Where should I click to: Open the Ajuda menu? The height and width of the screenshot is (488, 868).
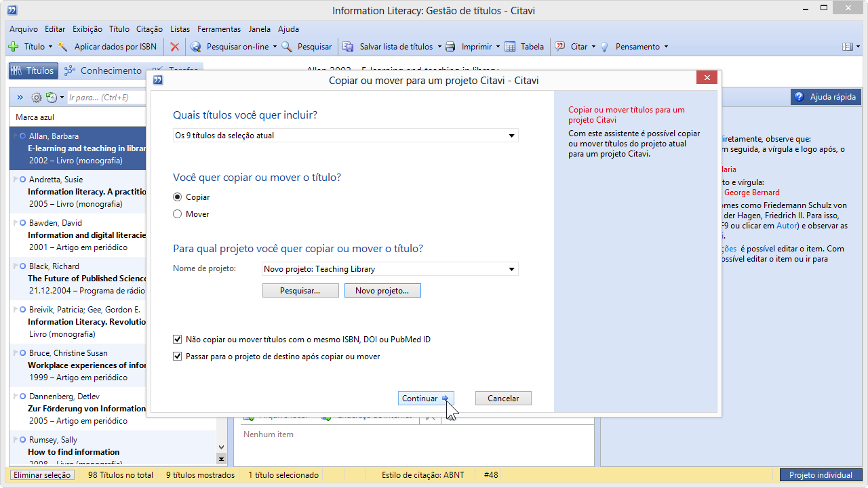click(x=288, y=29)
